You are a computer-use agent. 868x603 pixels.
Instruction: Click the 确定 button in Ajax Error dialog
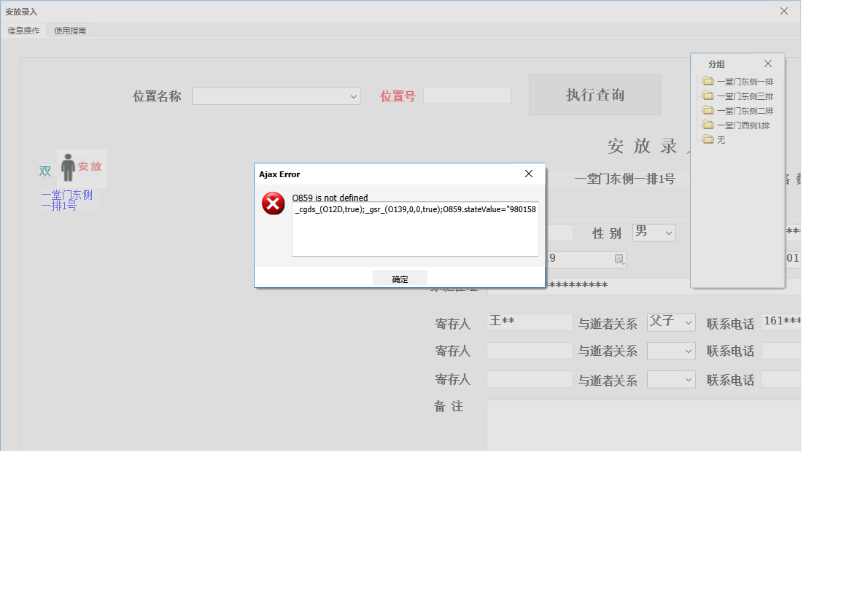[400, 279]
